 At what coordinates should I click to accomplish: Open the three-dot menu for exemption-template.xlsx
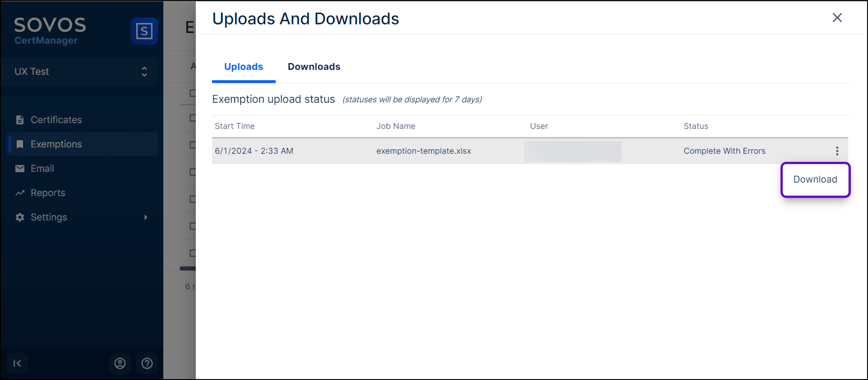point(837,151)
